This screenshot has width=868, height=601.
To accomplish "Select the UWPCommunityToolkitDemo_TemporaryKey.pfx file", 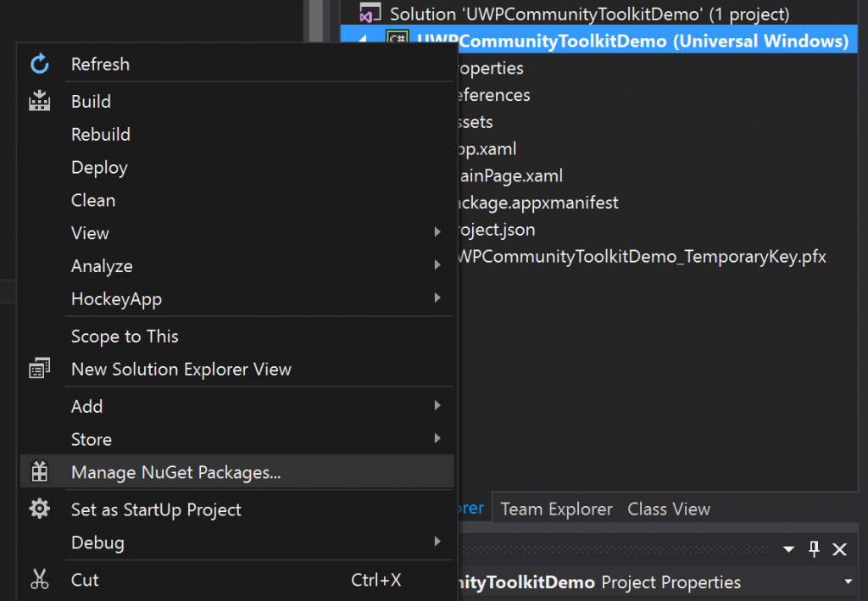I will click(643, 257).
